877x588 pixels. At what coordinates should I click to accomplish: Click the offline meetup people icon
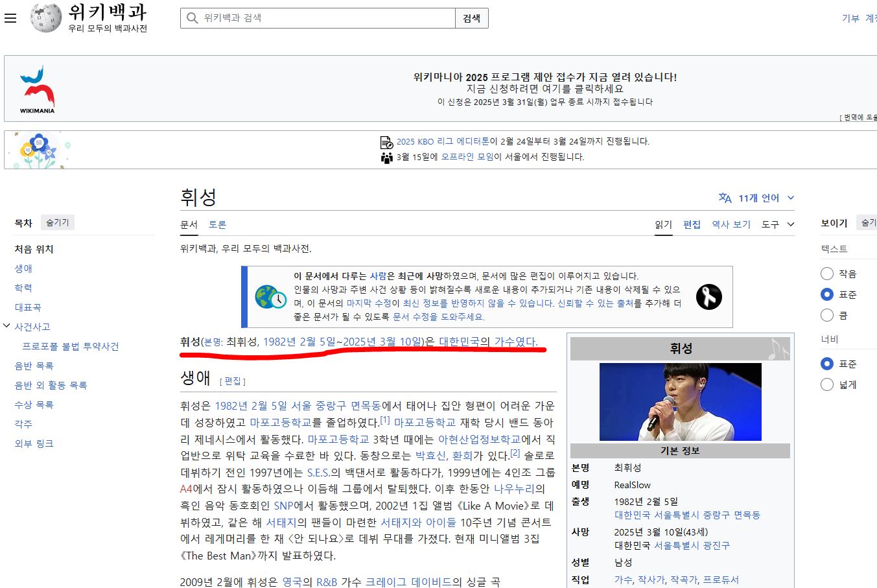tap(386, 158)
